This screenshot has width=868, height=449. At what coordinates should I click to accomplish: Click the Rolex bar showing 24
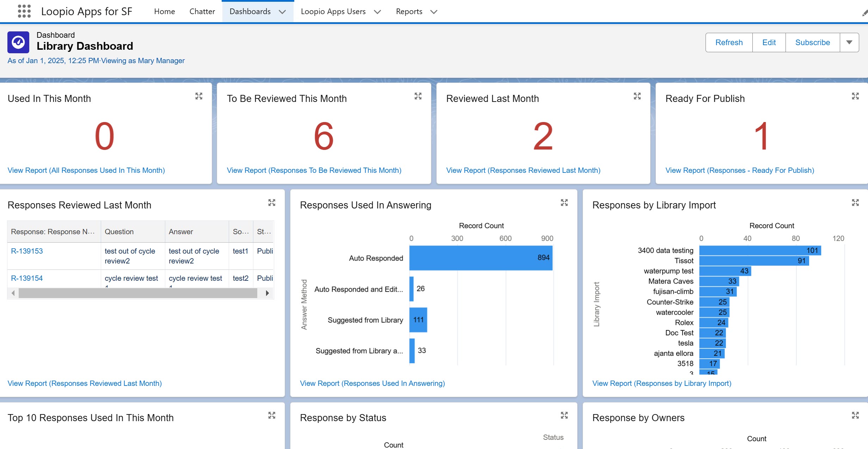pos(714,322)
